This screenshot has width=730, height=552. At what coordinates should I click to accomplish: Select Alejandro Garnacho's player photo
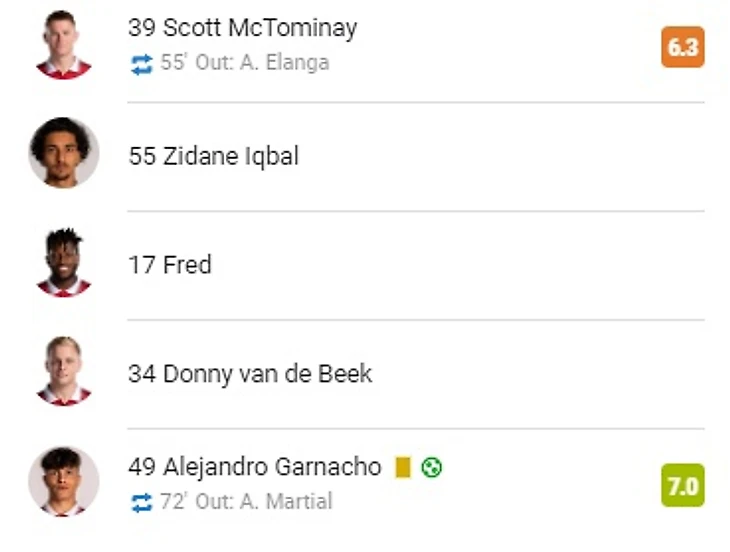(63, 482)
